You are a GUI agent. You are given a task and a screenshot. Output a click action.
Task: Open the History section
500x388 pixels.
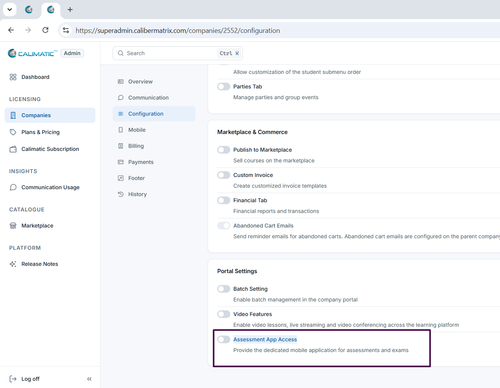(154, 194)
